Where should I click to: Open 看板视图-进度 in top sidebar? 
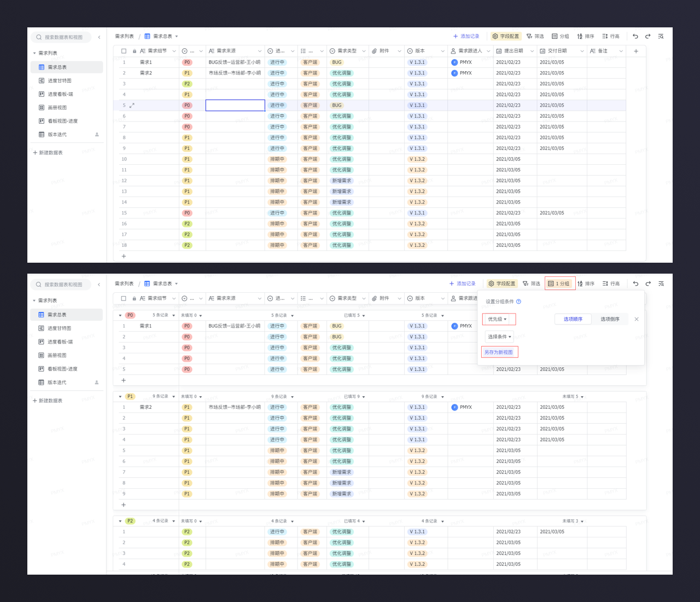coord(67,121)
